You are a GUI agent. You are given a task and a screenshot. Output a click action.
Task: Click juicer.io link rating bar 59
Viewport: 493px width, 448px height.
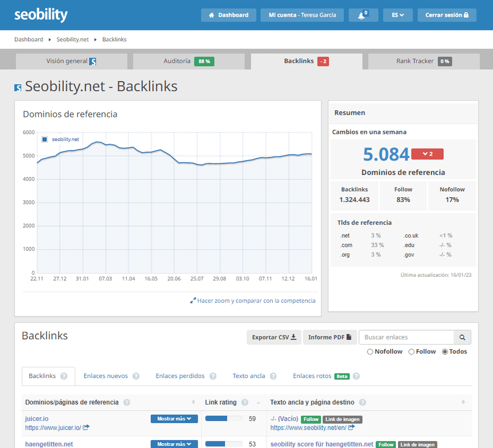(x=224, y=418)
